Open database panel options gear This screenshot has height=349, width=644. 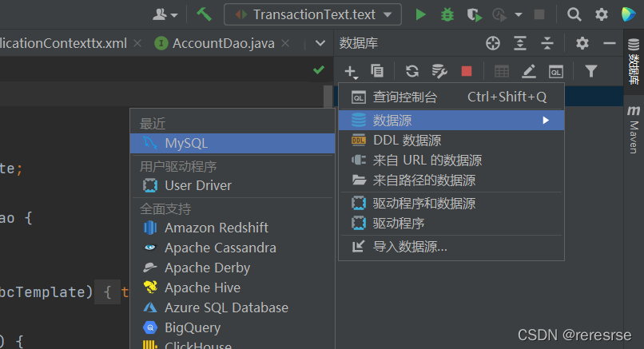(582, 43)
